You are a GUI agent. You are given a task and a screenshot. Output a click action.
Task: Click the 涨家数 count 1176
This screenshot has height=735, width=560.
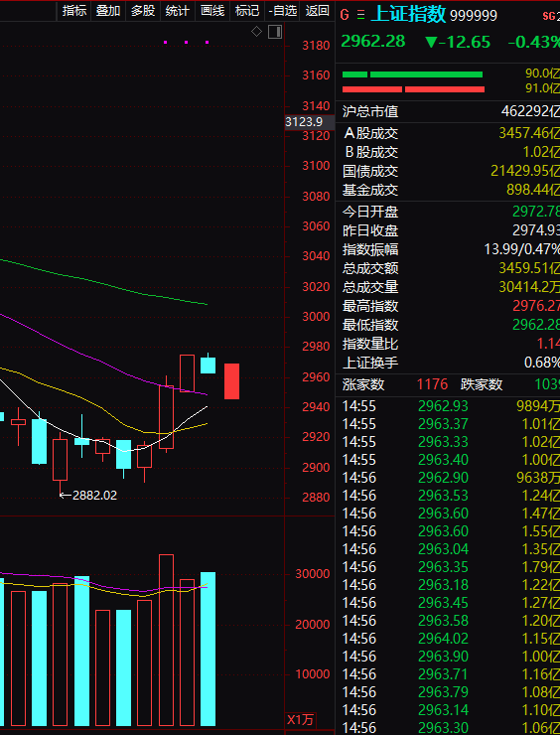tap(432, 384)
